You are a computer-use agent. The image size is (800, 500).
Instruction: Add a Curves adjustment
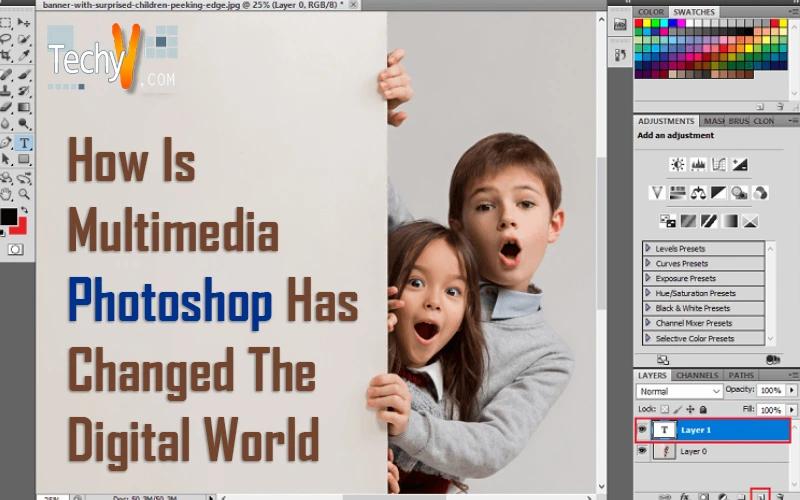(718, 164)
